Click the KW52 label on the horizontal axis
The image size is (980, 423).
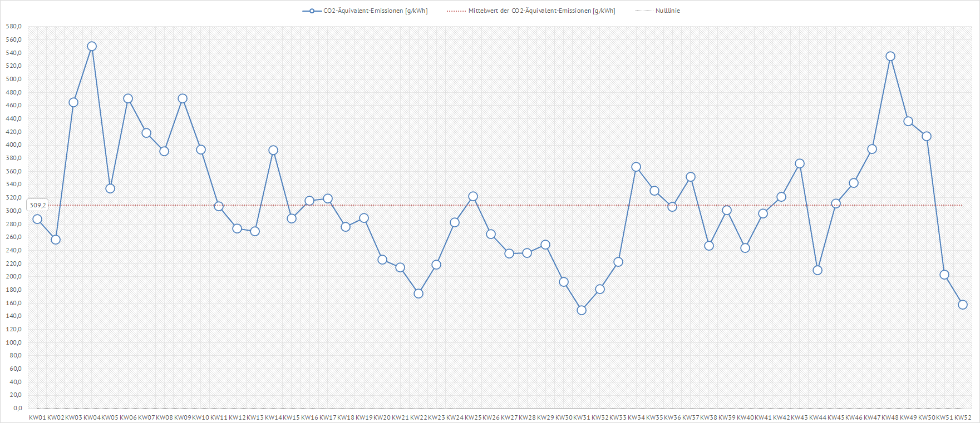(963, 417)
